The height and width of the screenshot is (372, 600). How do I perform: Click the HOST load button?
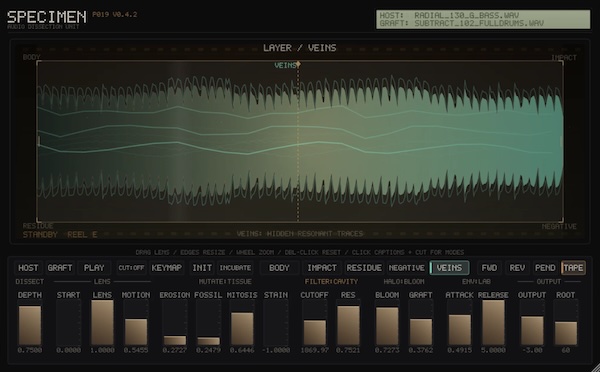[x=28, y=268]
